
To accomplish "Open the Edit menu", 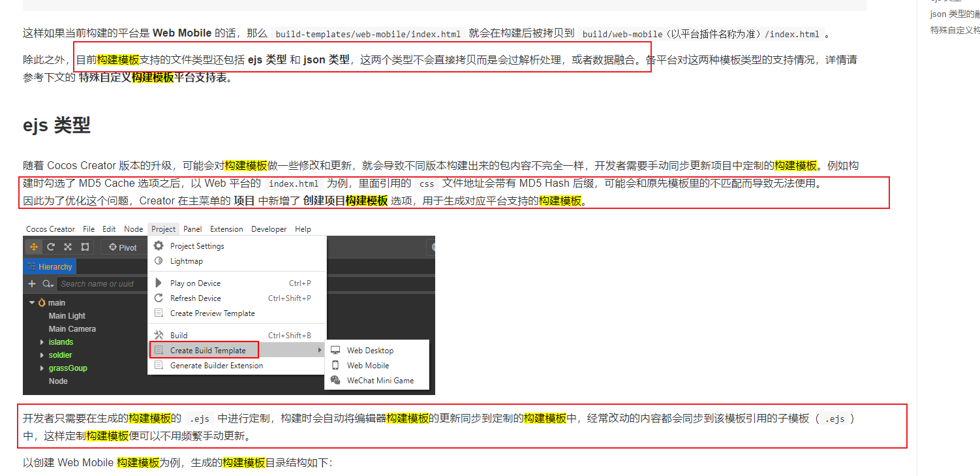I will click(x=109, y=229).
